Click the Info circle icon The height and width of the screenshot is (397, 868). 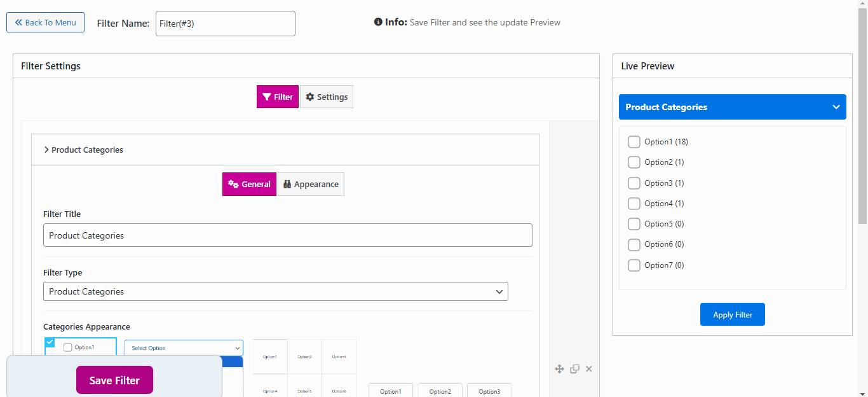[378, 22]
